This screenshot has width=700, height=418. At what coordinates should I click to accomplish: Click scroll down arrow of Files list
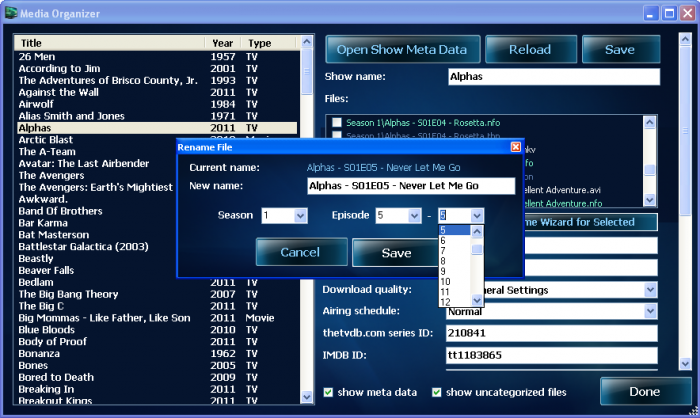click(650, 200)
